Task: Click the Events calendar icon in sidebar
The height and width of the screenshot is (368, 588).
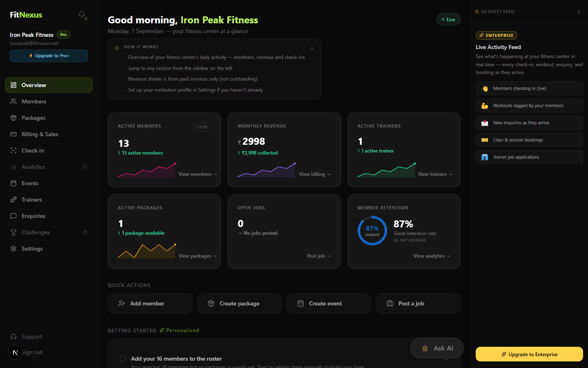Action: (13, 183)
